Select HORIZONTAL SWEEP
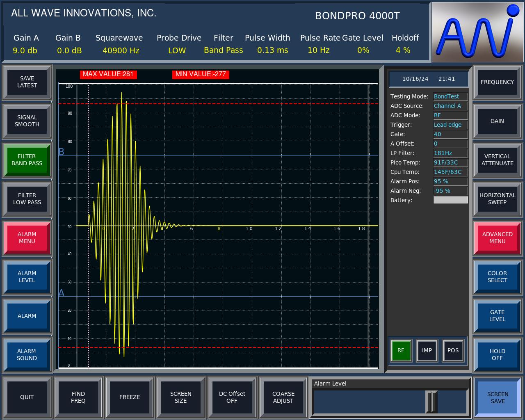This screenshot has height=420, width=525. coord(498,199)
